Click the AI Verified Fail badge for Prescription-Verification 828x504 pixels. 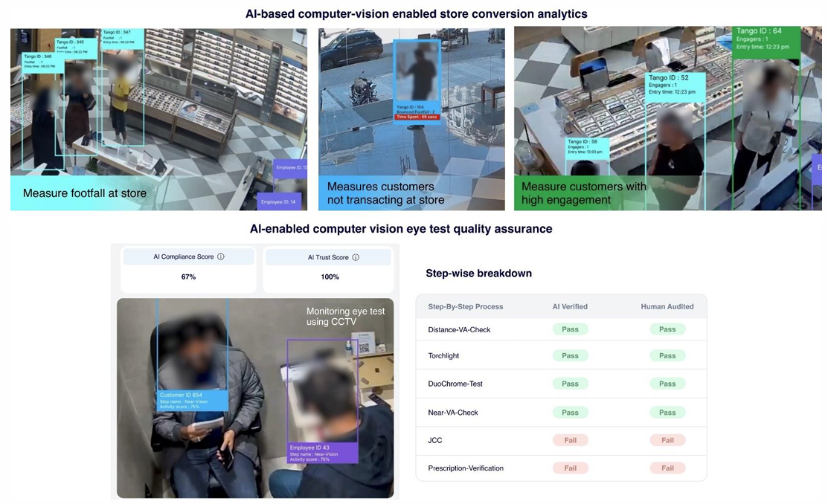pos(570,468)
